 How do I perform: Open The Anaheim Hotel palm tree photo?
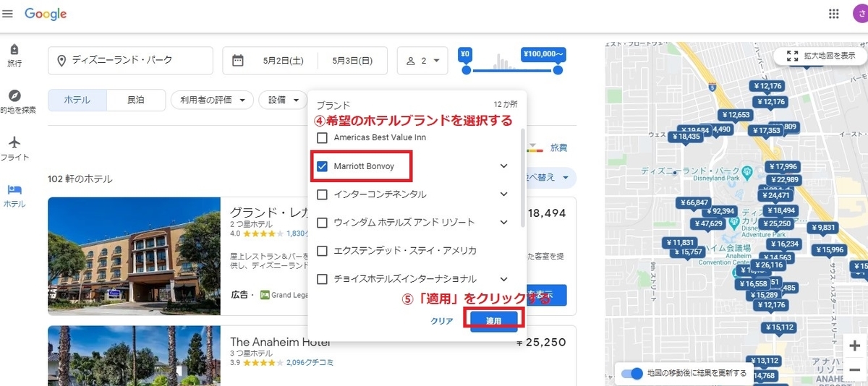tap(135, 356)
